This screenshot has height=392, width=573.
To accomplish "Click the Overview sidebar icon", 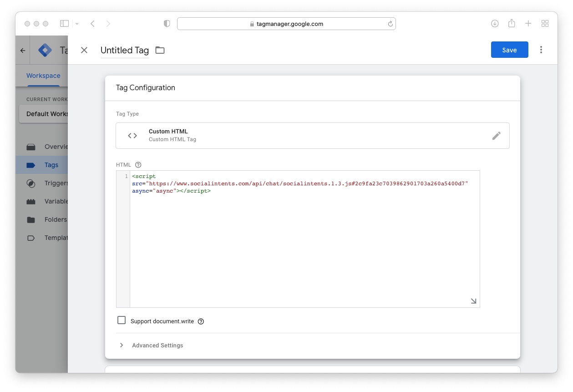I will coord(31,147).
